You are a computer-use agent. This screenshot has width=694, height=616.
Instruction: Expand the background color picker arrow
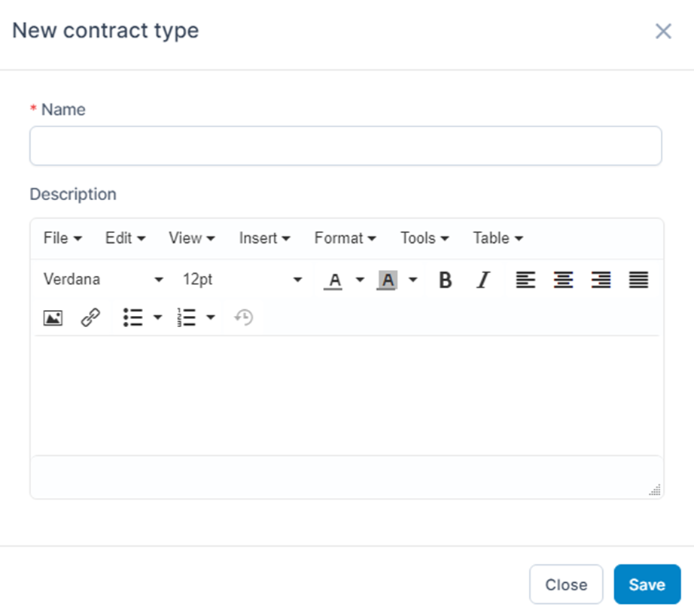coord(412,280)
